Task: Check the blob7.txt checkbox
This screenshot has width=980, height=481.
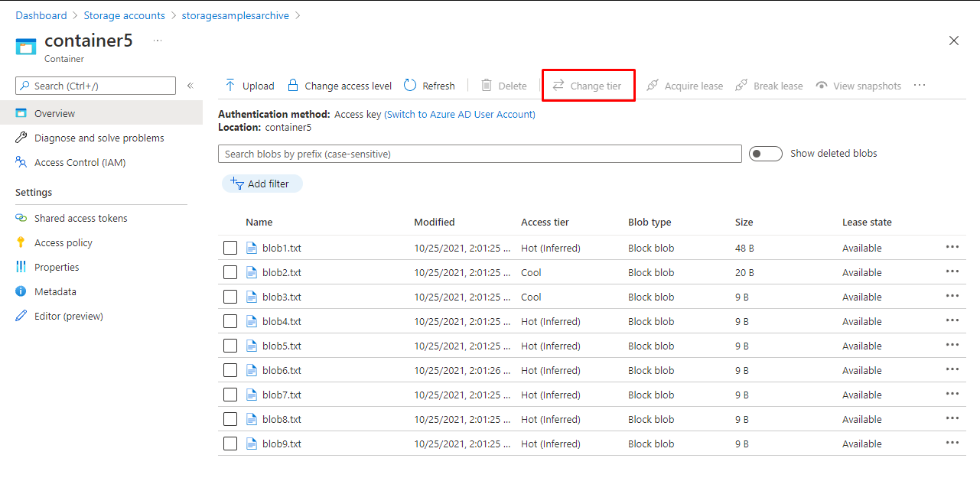Action: tap(230, 395)
